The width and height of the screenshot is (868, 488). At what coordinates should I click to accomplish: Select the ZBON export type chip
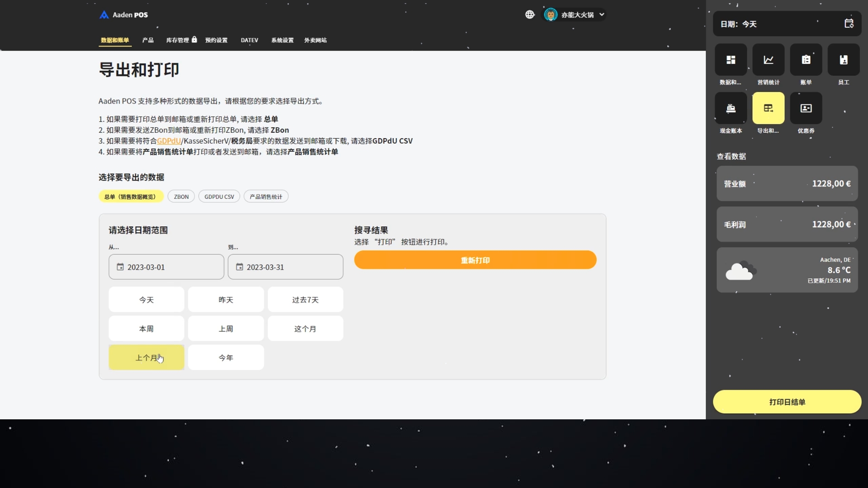pyautogui.click(x=181, y=197)
